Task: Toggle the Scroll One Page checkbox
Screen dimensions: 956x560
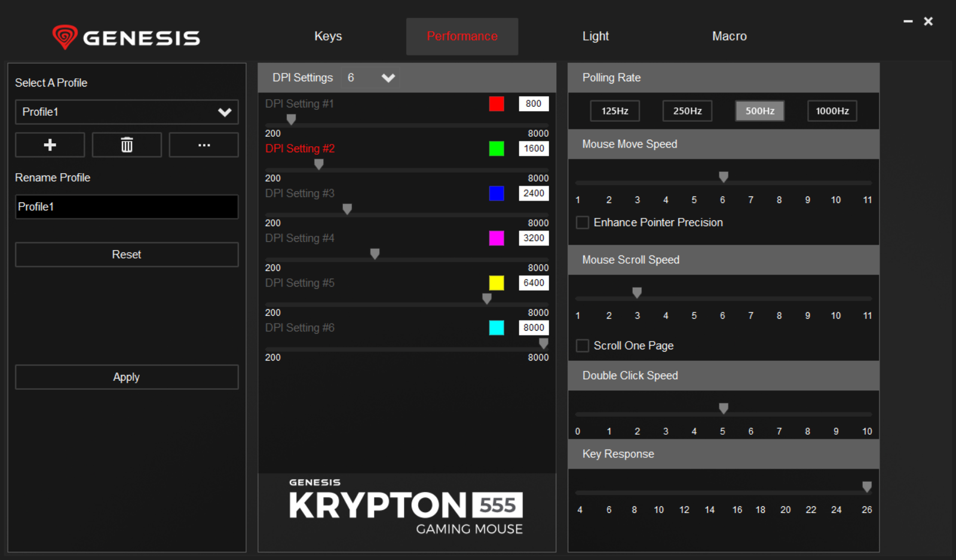Action: point(583,346)
